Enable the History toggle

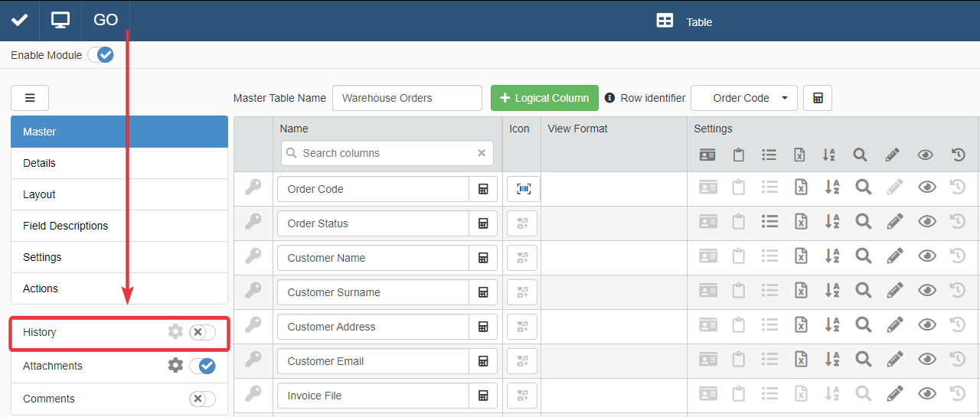pos(202,332)
